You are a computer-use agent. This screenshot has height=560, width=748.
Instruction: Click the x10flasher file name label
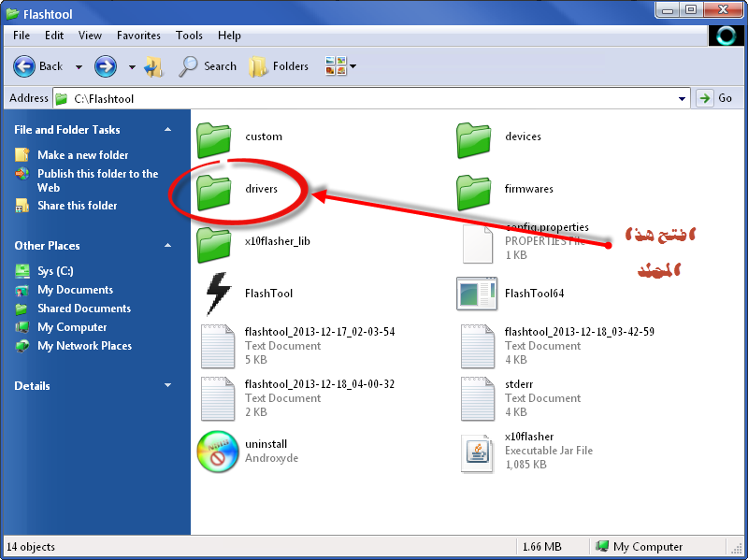529,437
